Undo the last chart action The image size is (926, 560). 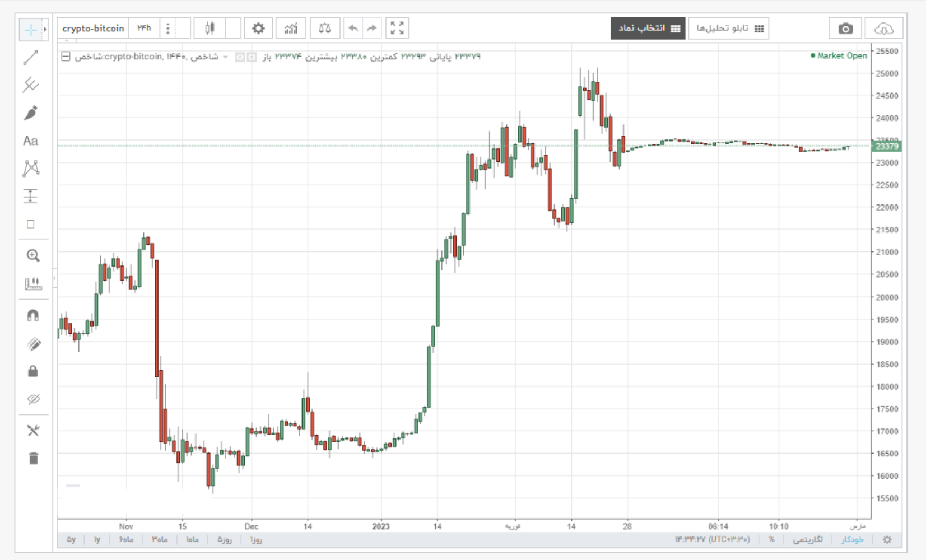coord(353,28)
